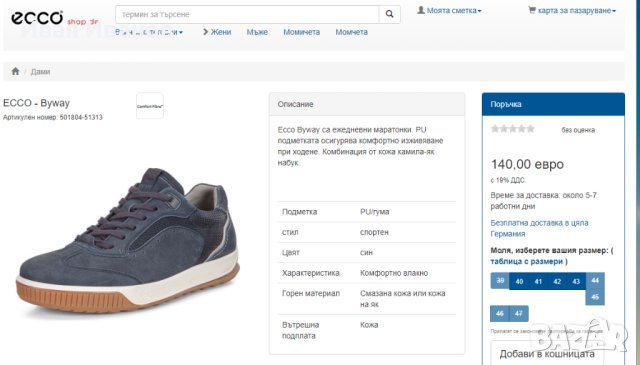Image resolution: width=640 pixels, height=365 pixels.
Task: Select shoe size 45
Action: pyautogui.click(x=595, y=297)
